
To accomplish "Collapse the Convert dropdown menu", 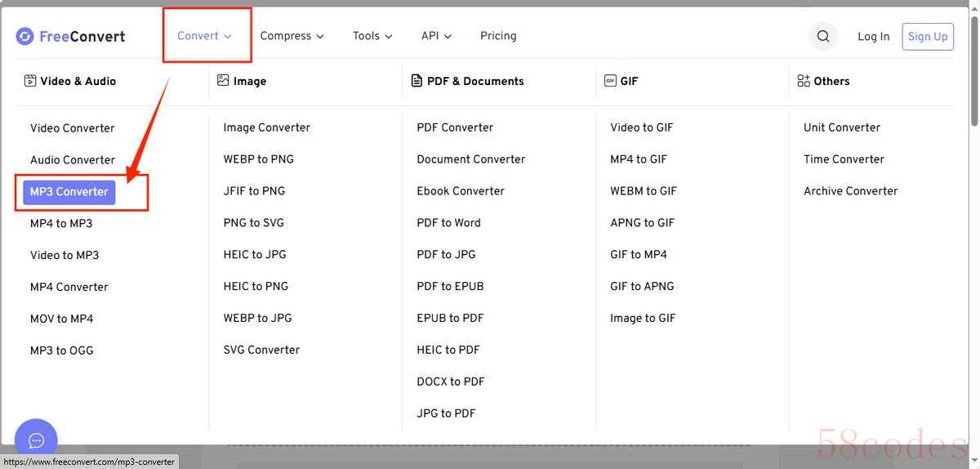I will point(205,36).
